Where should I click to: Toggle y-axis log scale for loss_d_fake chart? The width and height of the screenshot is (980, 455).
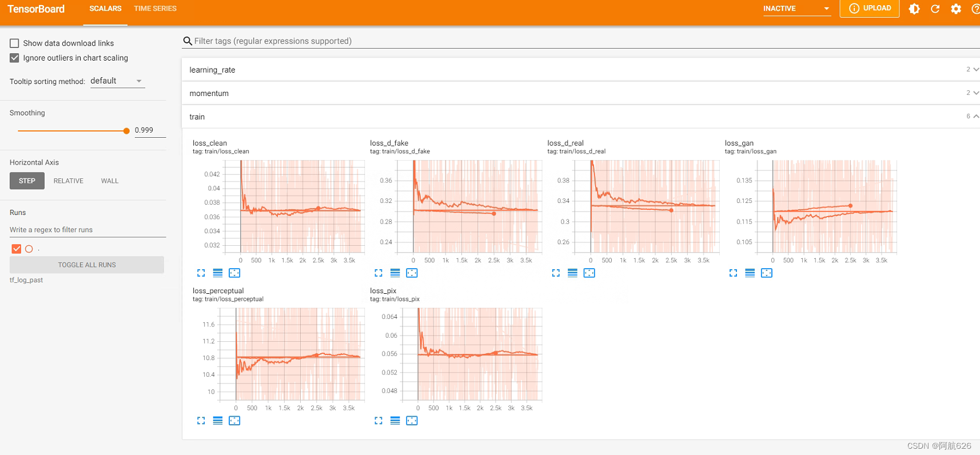pyautogui.click(x=395, y=273)
